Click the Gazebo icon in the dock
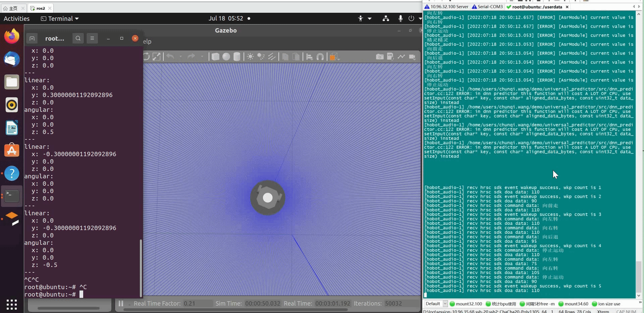644x313 pixels. 12,219
